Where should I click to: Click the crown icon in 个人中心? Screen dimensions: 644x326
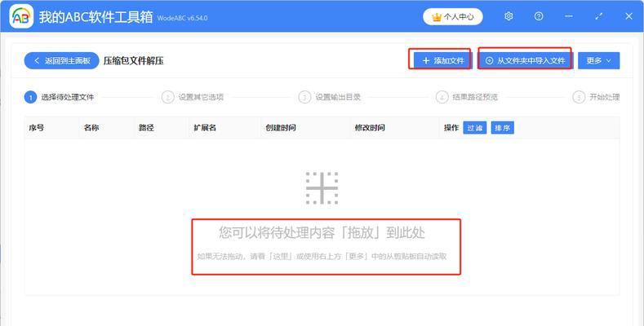437,17
